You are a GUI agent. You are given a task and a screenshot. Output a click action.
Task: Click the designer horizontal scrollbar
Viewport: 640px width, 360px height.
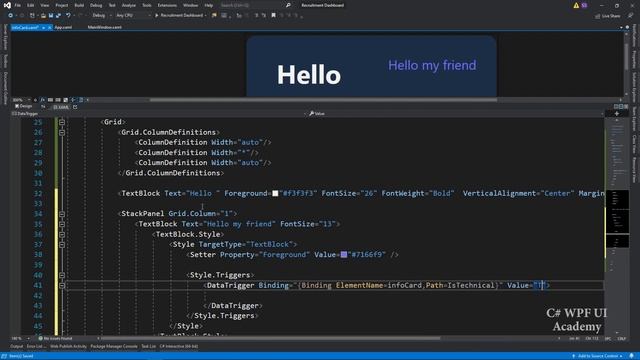[324, 100]
